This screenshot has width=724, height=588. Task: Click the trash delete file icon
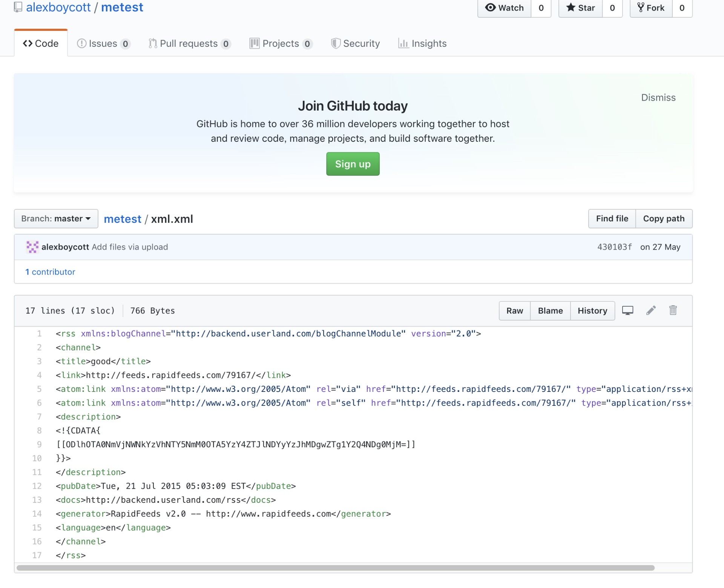pos(673,310)
